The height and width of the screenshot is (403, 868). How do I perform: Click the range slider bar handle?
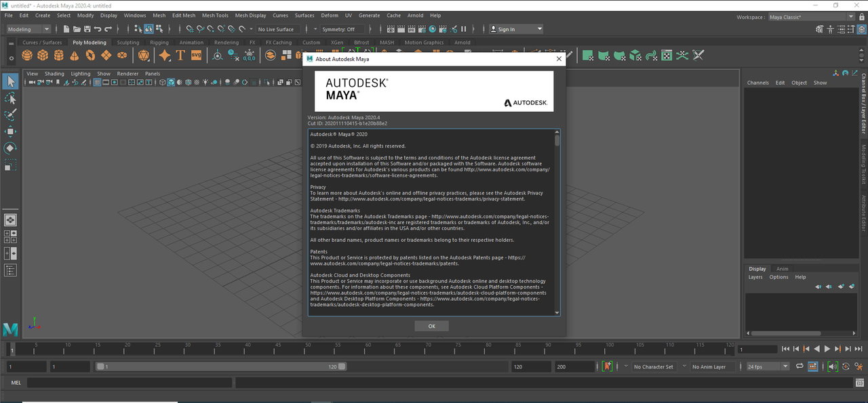tap(220, 366)
